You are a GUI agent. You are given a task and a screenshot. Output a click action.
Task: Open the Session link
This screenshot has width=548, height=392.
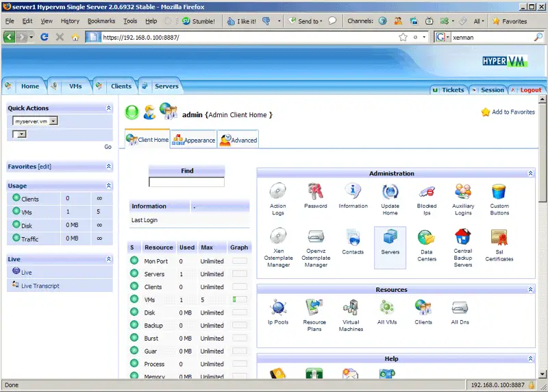coord(492,90)
